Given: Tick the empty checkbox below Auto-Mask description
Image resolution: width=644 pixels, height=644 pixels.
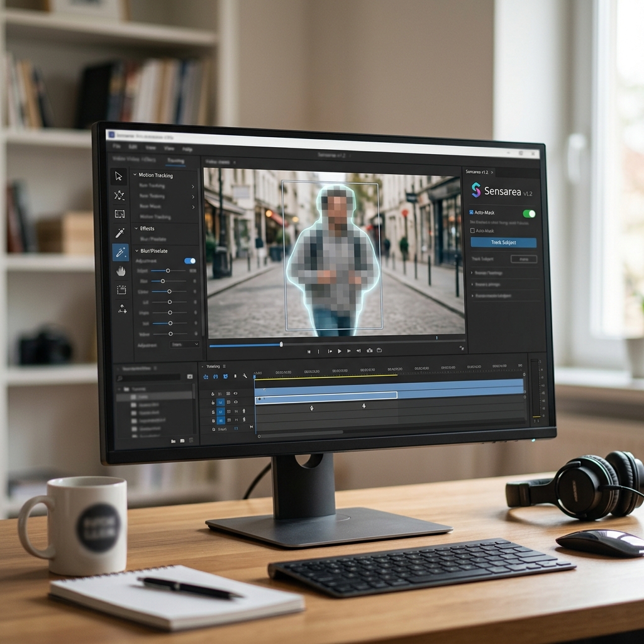Looking at the screenshot, I should pos(472,230).
